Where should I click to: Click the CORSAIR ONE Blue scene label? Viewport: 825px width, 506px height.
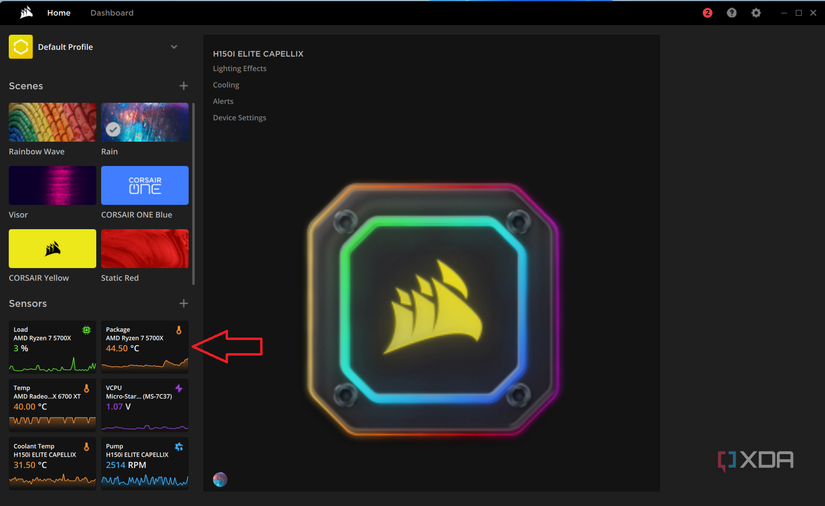pos(136,215)
